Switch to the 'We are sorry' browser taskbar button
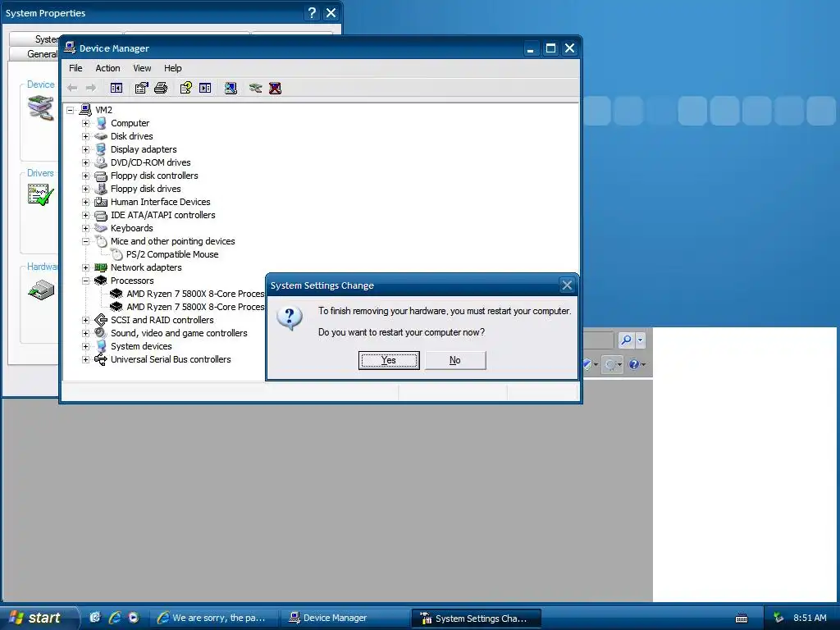This screenshot has width=840, height=630. [x=214, y=618]
